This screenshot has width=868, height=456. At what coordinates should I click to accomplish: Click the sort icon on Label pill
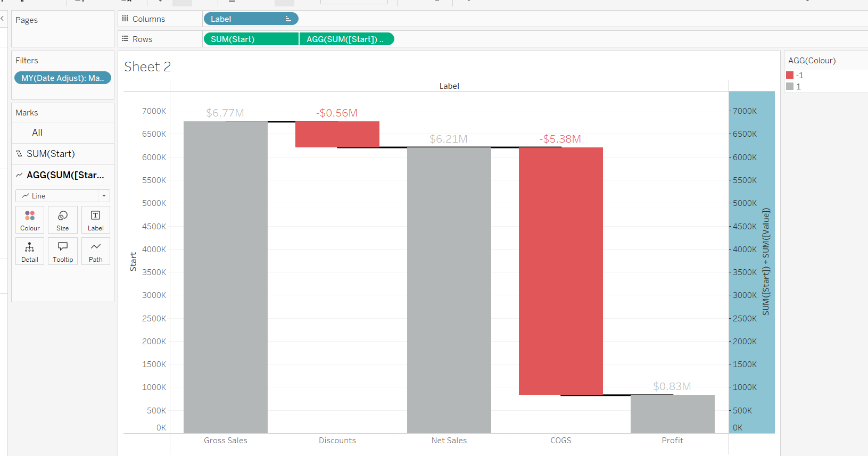pyautogui.click(x=288, y=19)
